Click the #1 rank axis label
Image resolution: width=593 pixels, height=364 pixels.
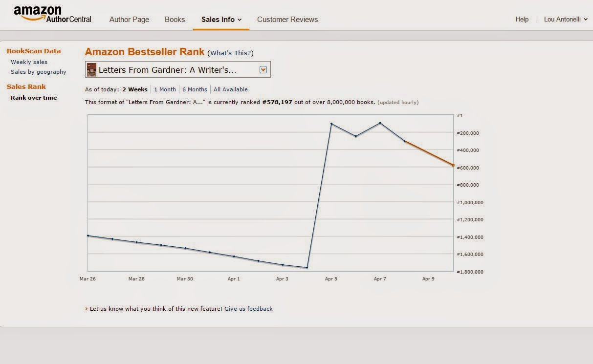[x=460, y=116]
